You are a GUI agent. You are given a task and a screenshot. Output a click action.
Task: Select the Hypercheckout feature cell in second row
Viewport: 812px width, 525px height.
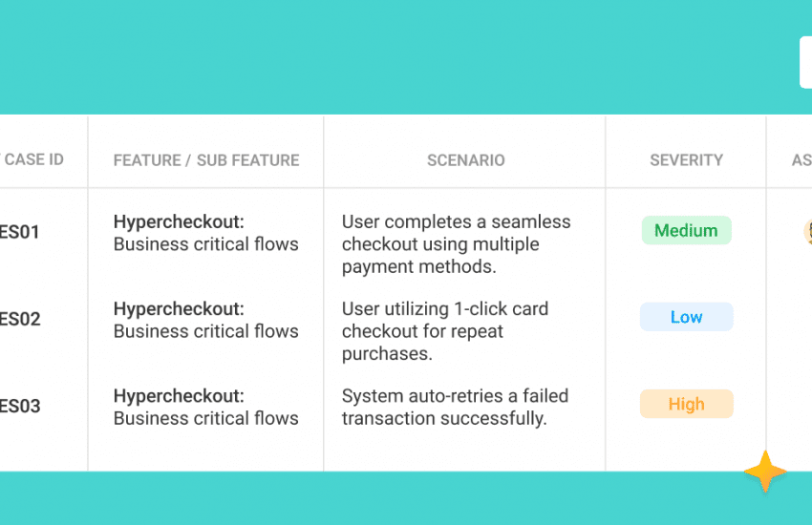click(205, 320)
